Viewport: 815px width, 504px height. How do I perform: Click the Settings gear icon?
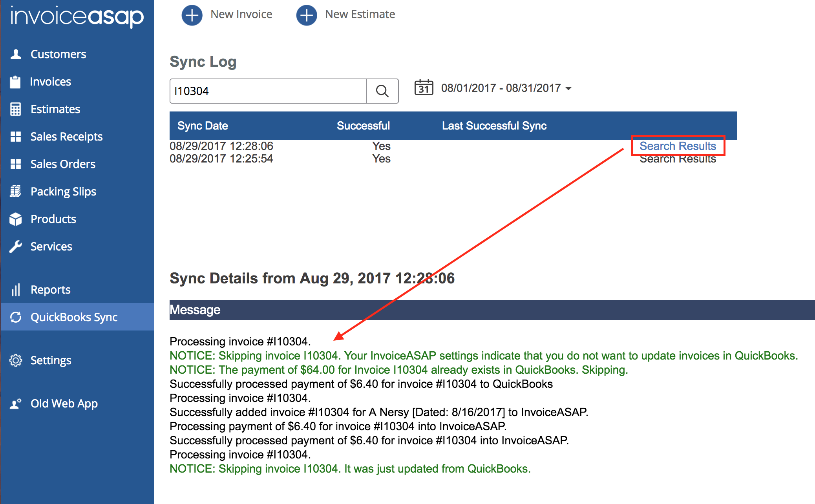[16, 360]
